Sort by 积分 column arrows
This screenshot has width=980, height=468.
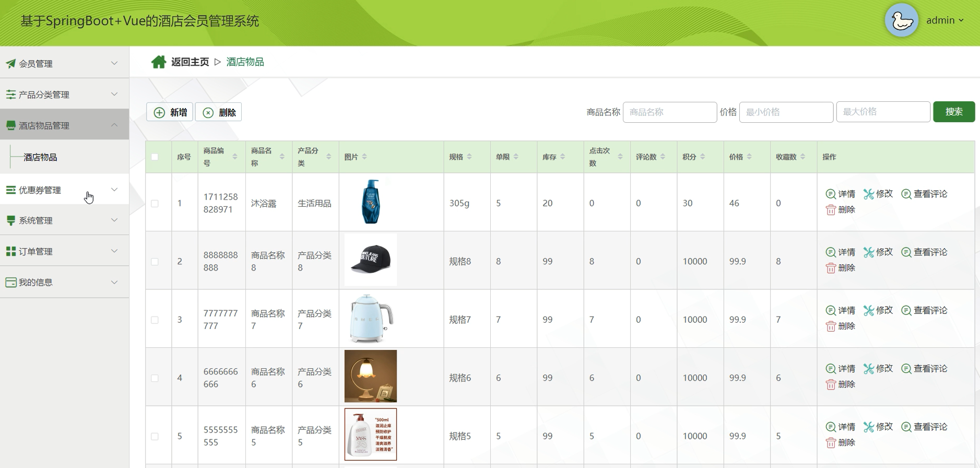[703, 157]
